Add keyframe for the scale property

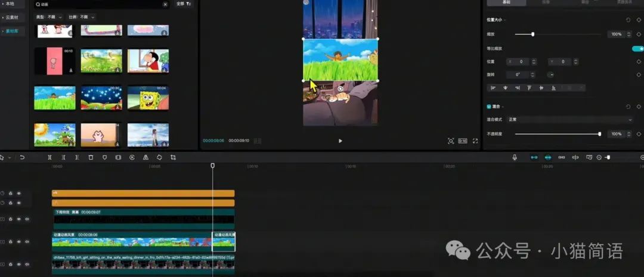point(639,34)
